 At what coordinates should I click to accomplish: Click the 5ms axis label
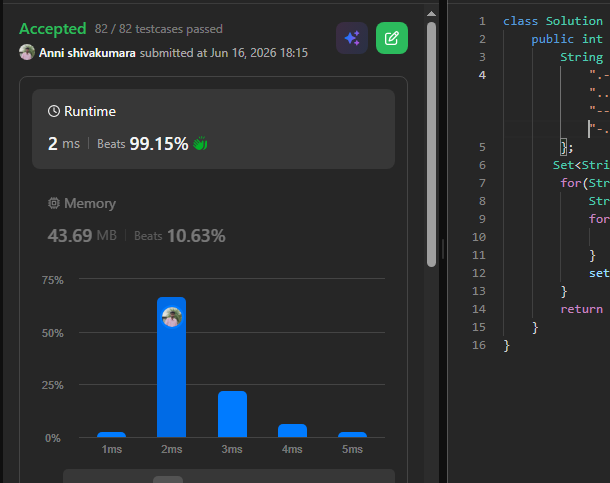352,449
